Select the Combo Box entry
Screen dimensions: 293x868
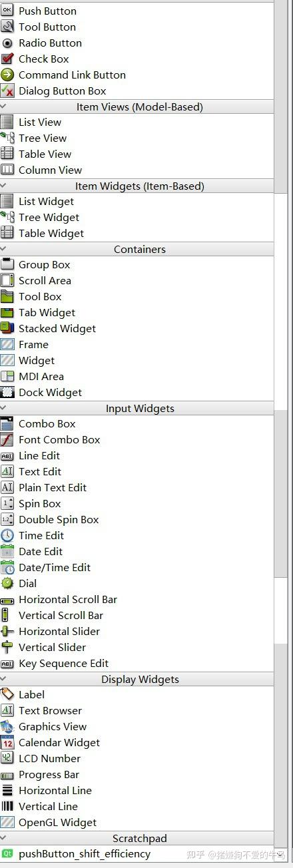click(137, 423)
